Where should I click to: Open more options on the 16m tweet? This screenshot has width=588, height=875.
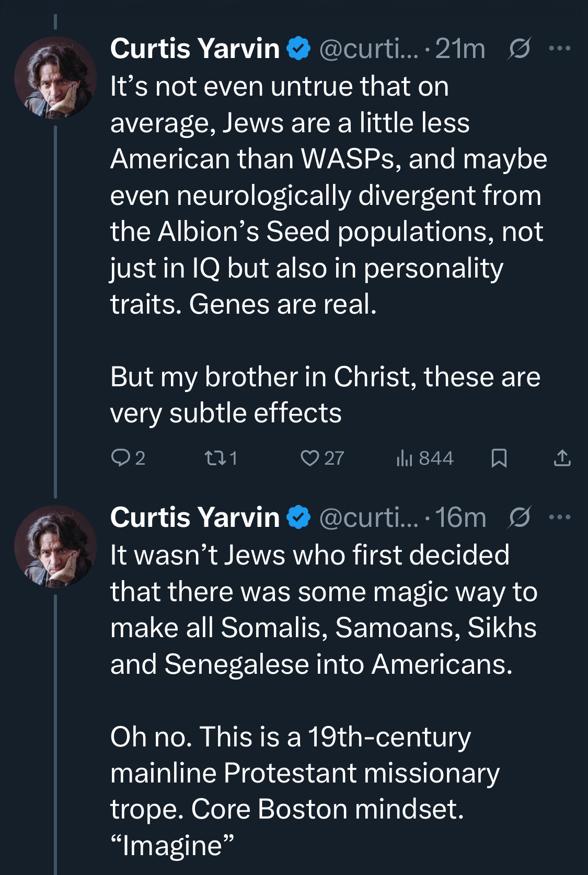point(560,517)
